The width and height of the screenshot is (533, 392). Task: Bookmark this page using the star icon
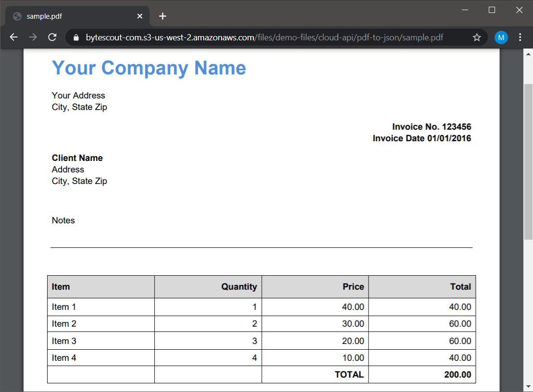(476, 37)
